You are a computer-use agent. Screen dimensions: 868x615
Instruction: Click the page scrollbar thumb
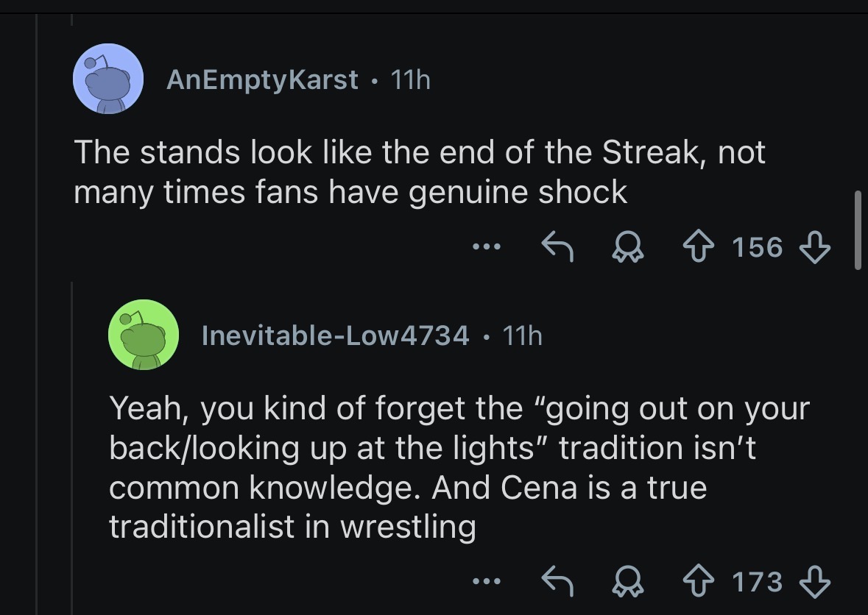click(x=858, y=230)
